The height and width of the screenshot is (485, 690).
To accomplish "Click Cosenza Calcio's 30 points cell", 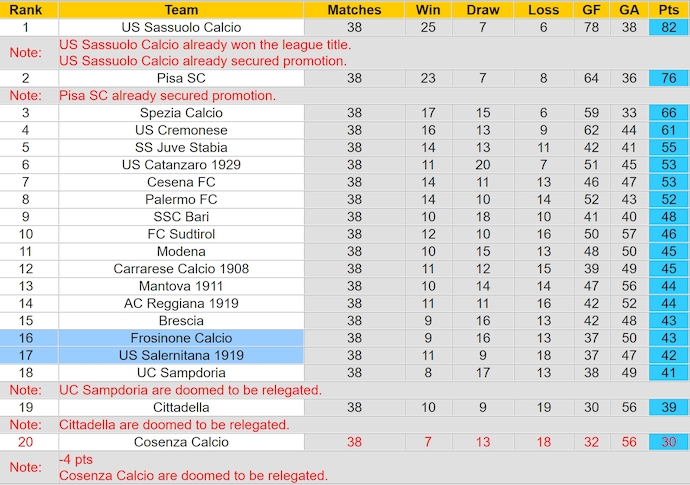I will pyautogui.click(x=669, y=442).
